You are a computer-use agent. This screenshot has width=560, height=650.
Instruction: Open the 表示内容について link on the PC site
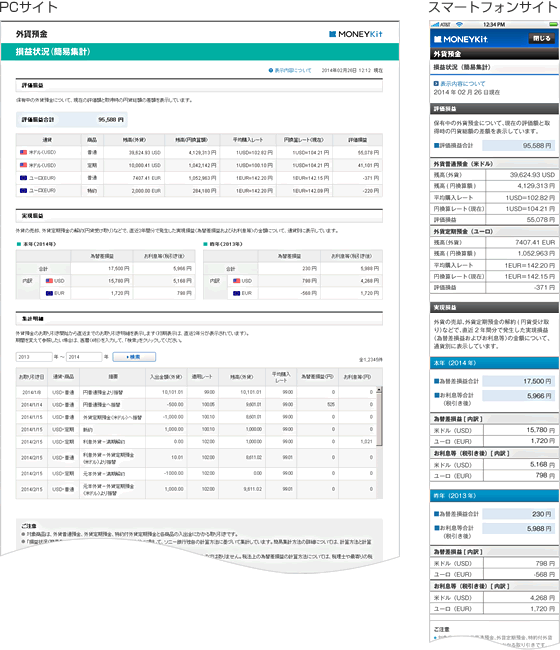293,70
